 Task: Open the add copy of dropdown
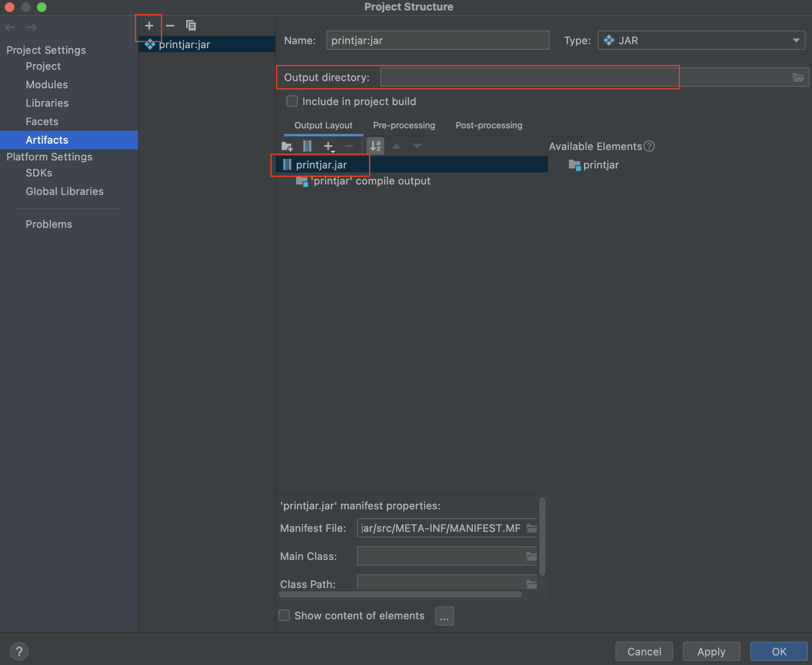[x=329, y=146]
